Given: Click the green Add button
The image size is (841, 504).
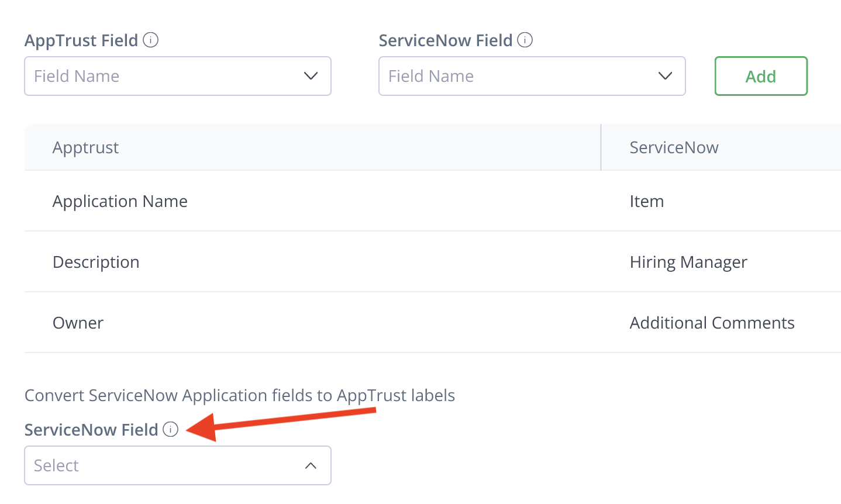Looking at the screenshot, I should tap(761, 76).
